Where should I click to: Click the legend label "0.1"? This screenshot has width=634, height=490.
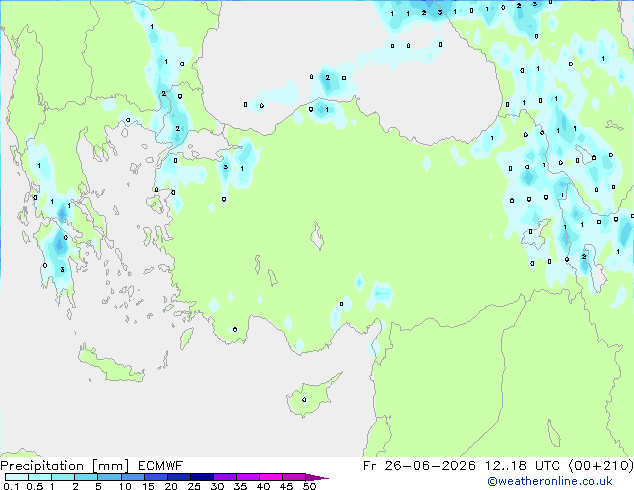[11, 486]
